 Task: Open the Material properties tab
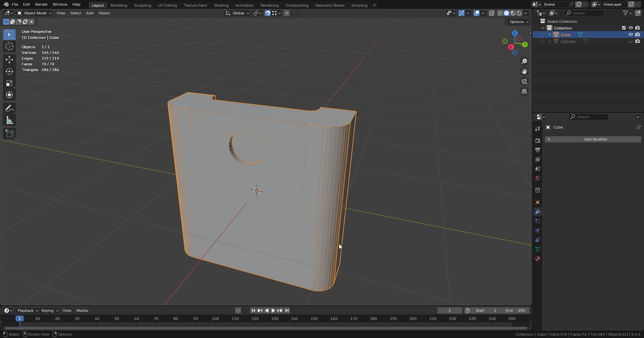point(538,259)
